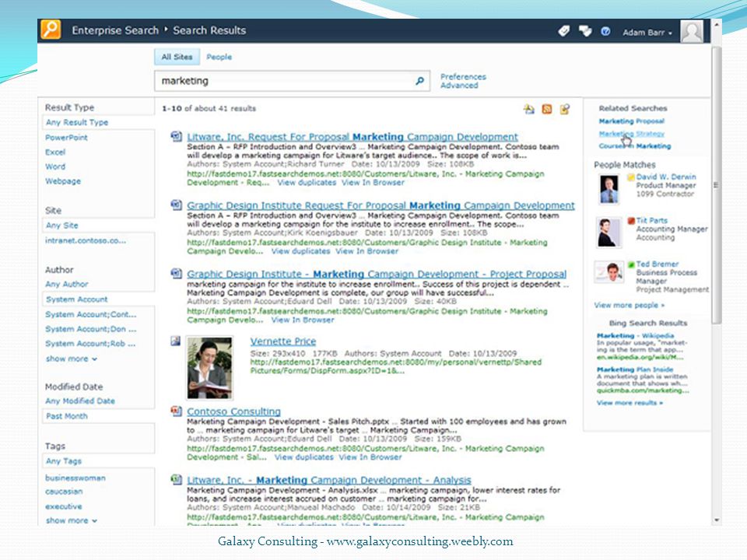
Task: Filter by System Account;Cont... author
Action: (x=90, y=315)
